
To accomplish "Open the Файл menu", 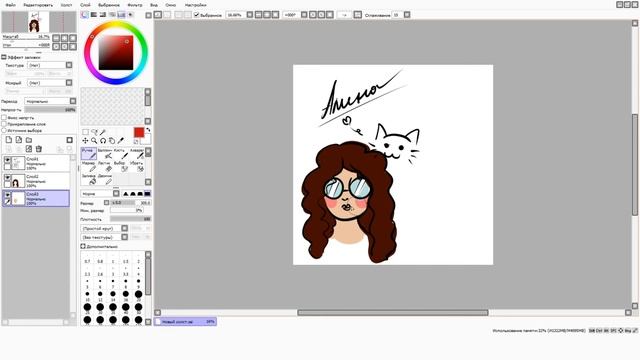I will pyautogui.click(x=11, y=5).
